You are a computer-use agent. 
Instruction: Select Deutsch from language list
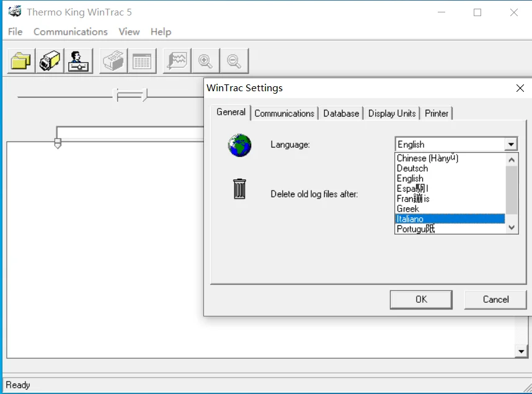[x=450, y=169]
